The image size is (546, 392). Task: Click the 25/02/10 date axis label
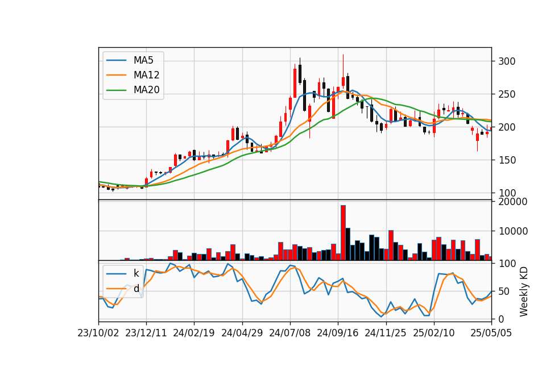click(433, 333)
